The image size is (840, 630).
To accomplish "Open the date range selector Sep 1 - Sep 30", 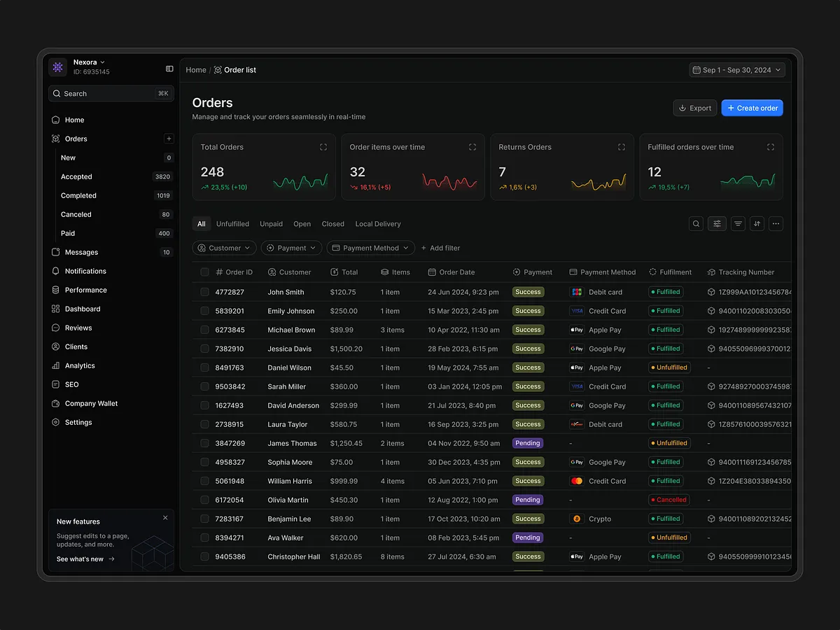I will pyautogui.click(x=736, y=69).
